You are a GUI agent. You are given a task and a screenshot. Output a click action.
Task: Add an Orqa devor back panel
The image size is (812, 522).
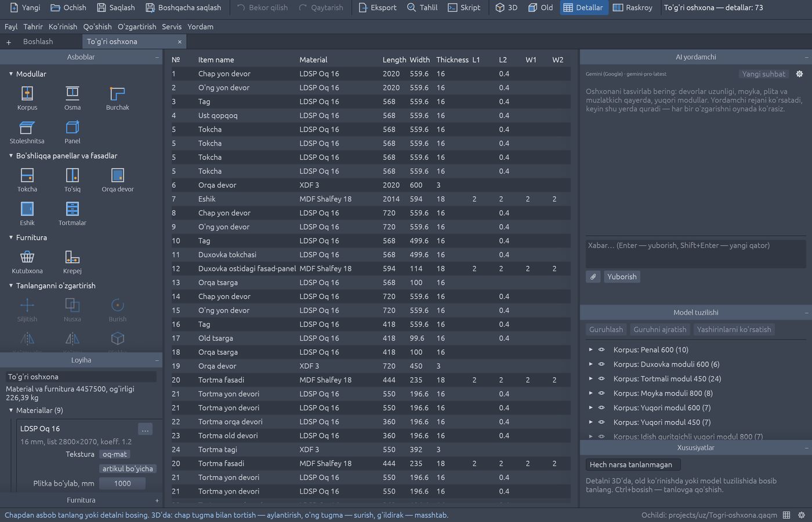point(118,180)
